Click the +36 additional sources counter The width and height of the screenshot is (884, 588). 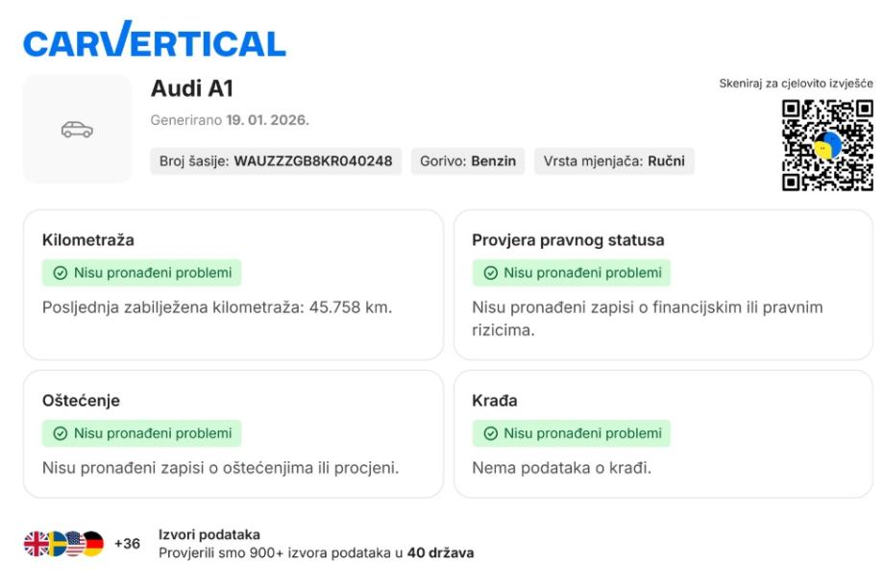coord(127,544)
